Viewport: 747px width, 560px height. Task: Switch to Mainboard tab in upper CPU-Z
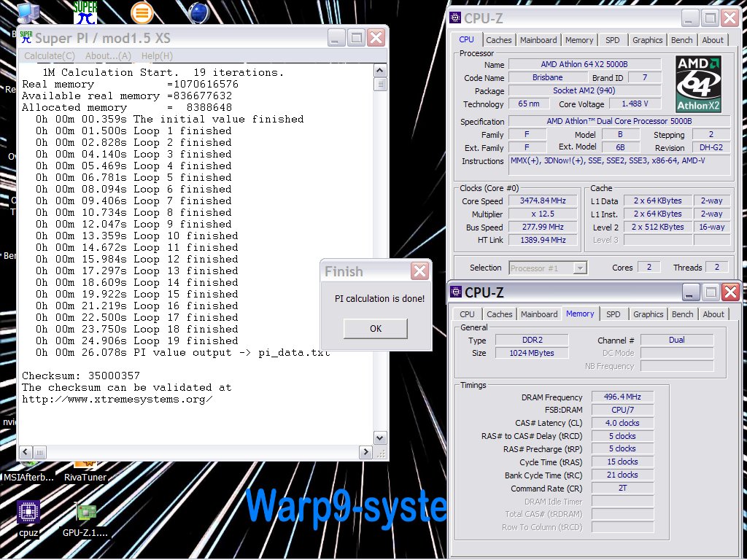pyautogui.click(x=538, y=40)
